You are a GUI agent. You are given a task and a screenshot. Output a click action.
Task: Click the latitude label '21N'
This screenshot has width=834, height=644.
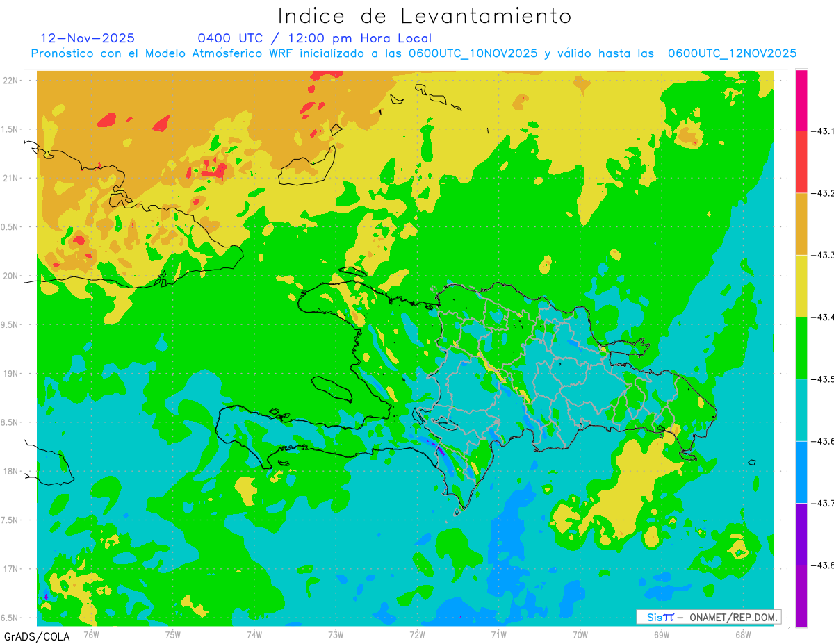point(11,178)
